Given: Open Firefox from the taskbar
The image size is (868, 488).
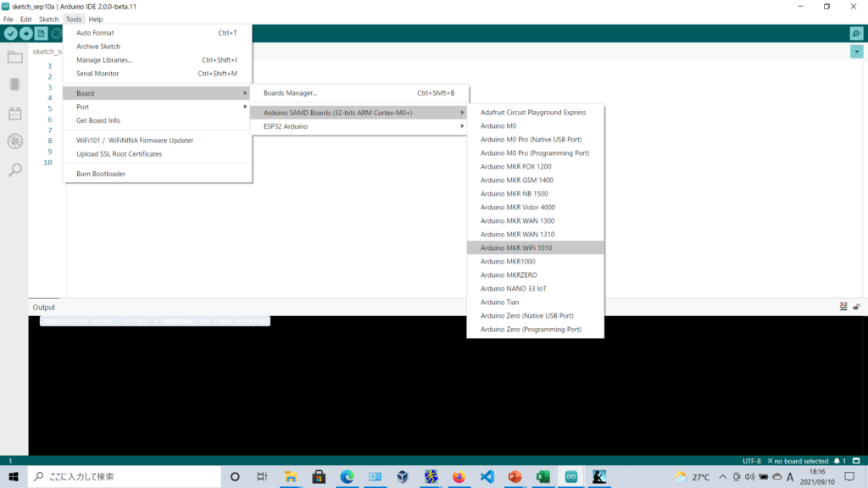Looking at the screenshot, I should (x=459, y=476).
